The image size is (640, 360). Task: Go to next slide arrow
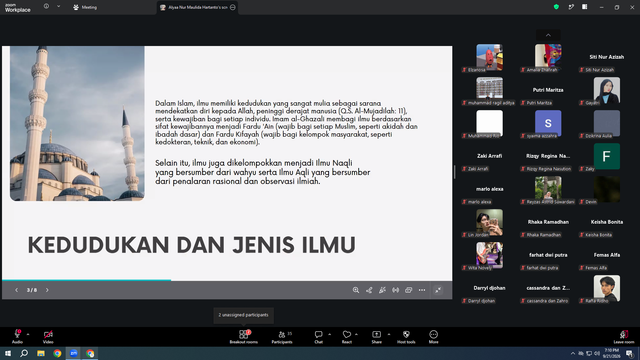click(x=47, y=290)
